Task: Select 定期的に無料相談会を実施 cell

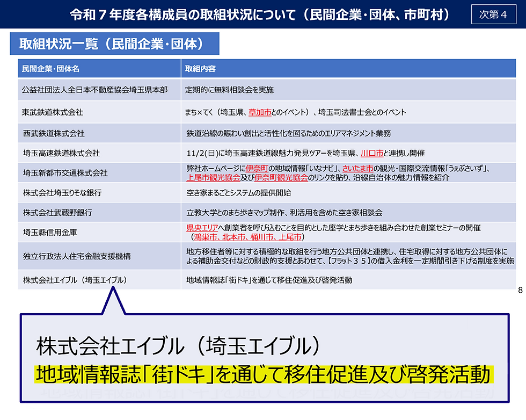Action: point(348,90)
